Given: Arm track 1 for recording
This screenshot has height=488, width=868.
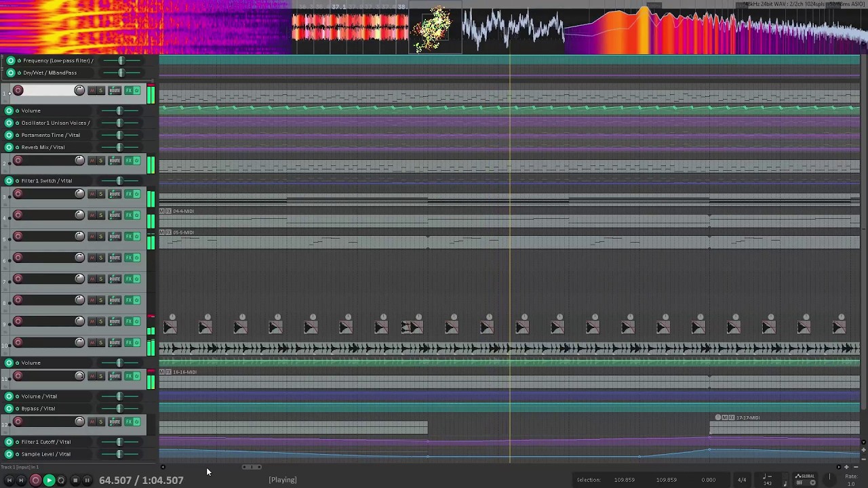Looking at the screenshot, I should (18, 91).
